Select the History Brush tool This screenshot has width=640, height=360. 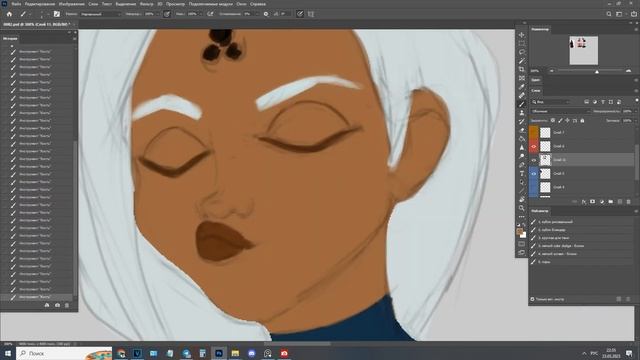(x=522, y=121)
